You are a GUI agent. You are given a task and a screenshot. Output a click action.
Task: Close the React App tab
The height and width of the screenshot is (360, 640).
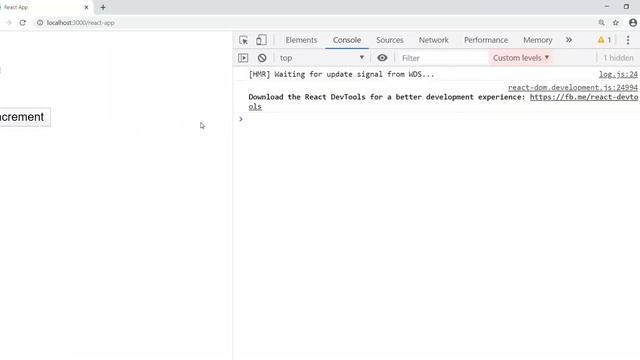point(86,7)
